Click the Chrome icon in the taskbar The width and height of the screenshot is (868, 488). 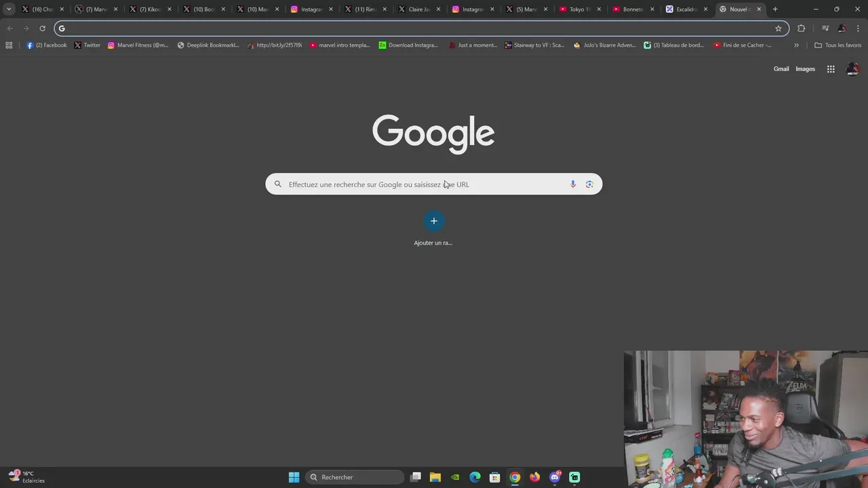515,477
